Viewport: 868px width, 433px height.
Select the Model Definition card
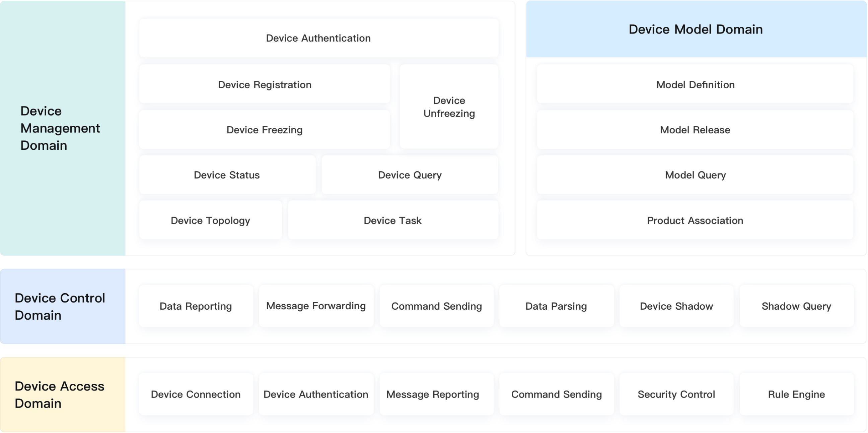695,84
